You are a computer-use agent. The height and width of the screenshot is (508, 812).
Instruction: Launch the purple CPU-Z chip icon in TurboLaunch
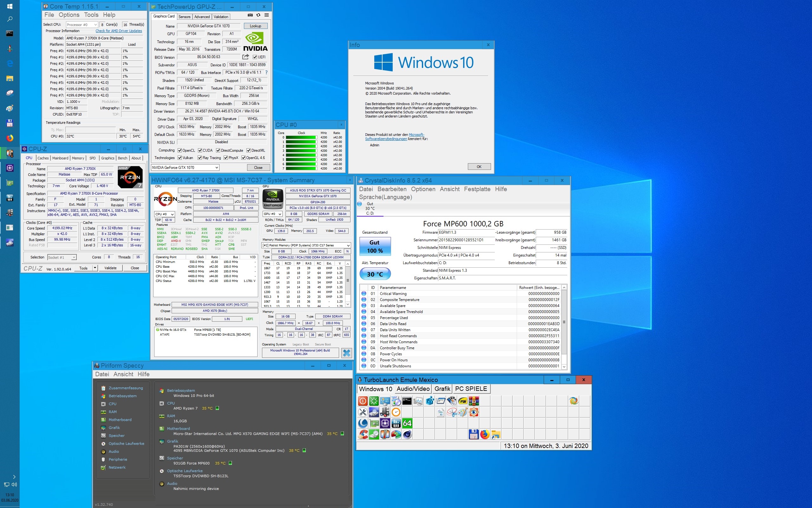385,423
